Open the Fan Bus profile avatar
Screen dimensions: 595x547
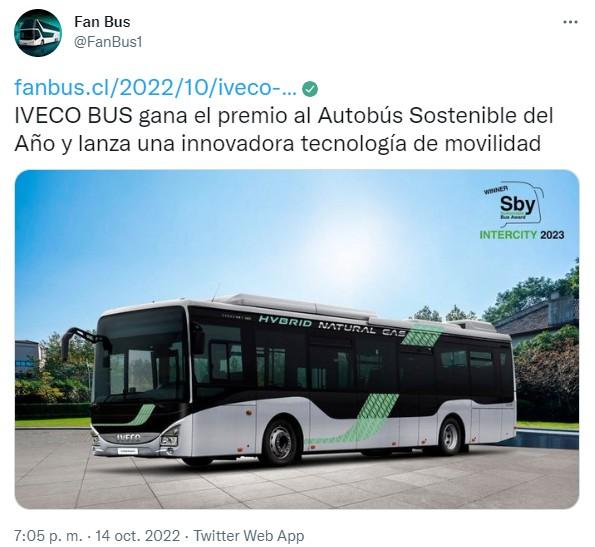point(38,33)
